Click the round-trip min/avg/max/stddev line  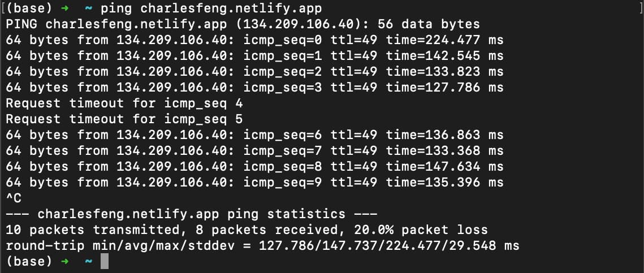click(x=262, y=245)
